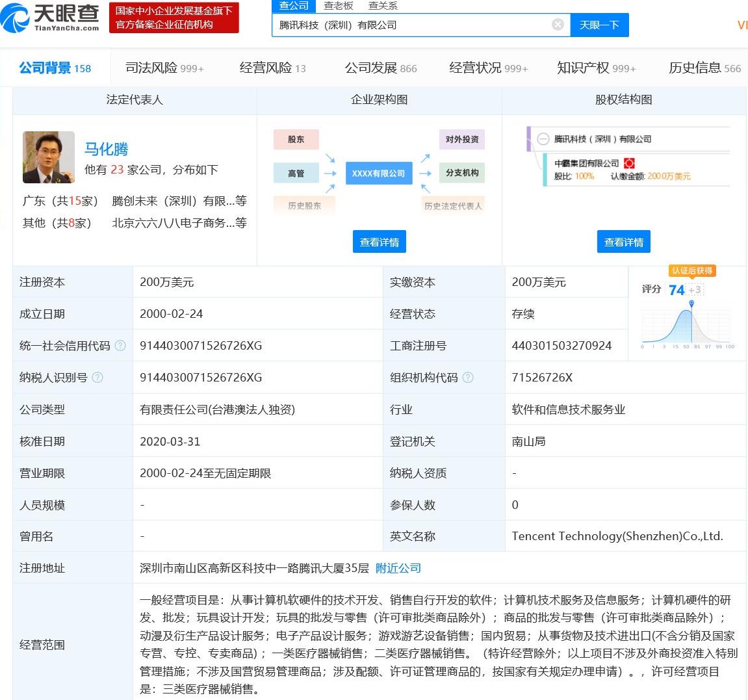Image resolution: width=748 pixels, height=700 pixels.
Task: Click the 法定代表人 column header
Action: [x=135, y=99]
